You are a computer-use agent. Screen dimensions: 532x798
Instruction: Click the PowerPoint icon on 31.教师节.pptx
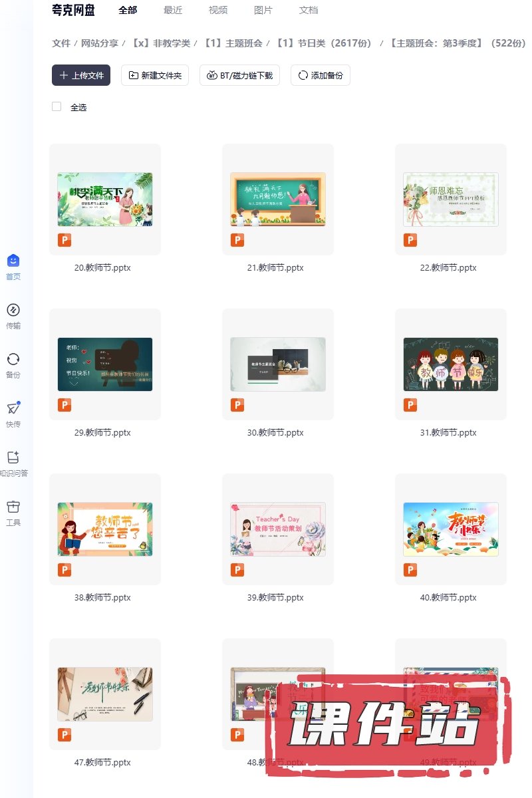tap(410, 405)
